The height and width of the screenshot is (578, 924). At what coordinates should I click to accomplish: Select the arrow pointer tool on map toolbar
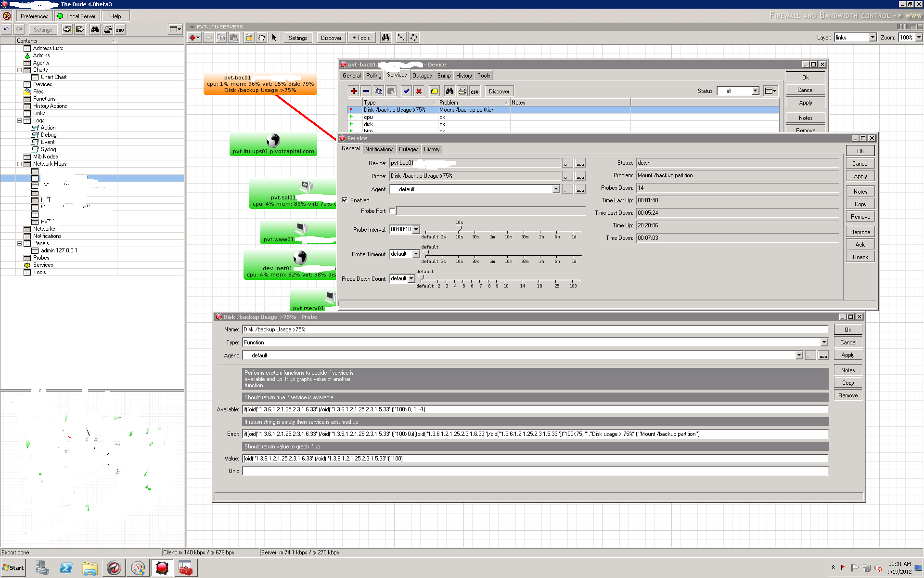(x=274, y=38)
